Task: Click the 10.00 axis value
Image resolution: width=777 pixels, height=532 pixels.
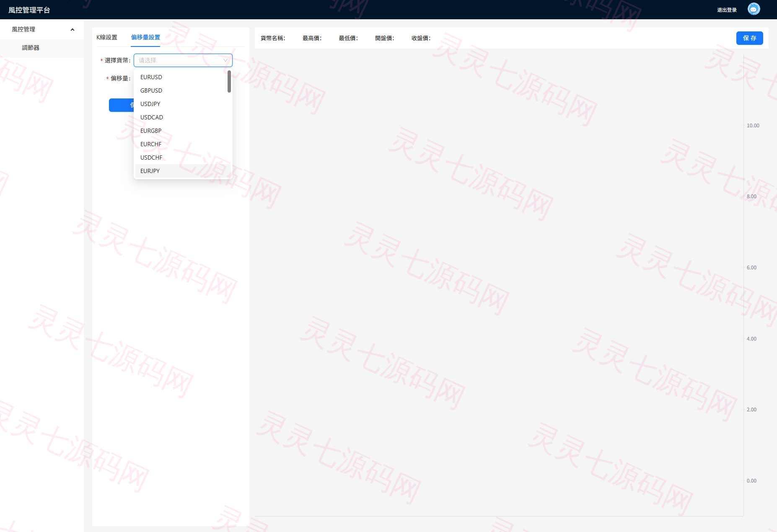Action: [753, 126]
